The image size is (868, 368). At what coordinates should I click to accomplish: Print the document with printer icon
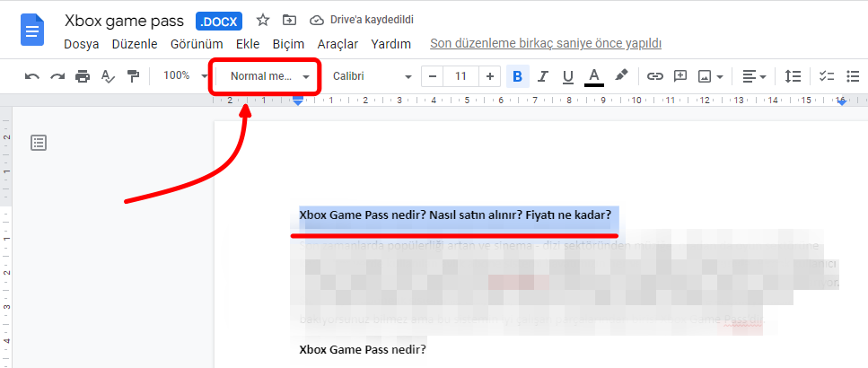click(83, 76)
